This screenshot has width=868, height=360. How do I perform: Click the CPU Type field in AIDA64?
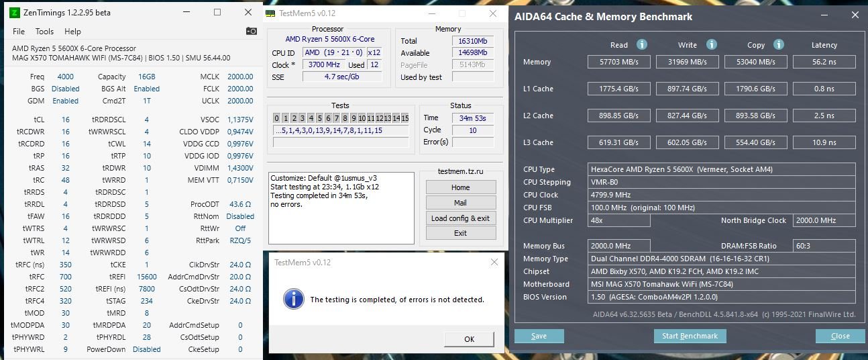click(x=722, y=169)
